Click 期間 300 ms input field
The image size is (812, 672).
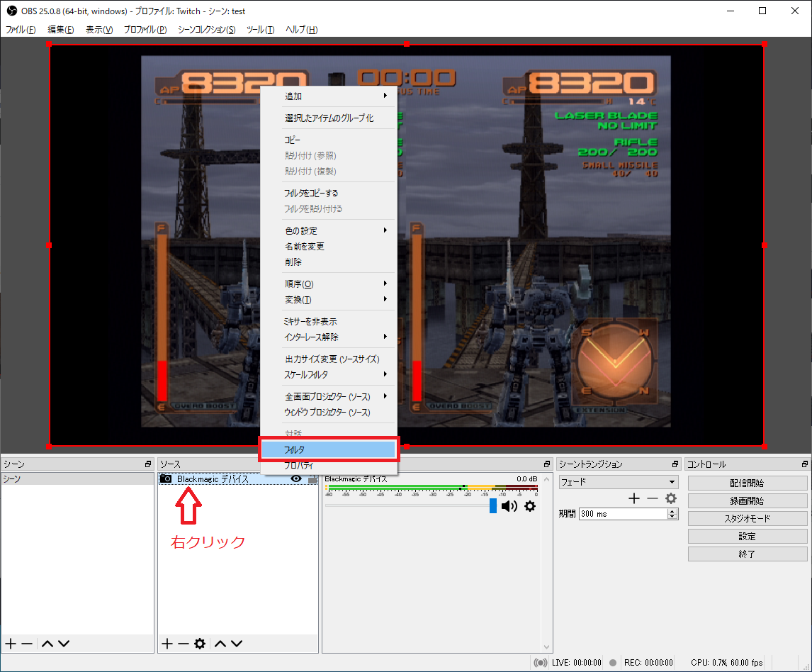tap(623, 513)
